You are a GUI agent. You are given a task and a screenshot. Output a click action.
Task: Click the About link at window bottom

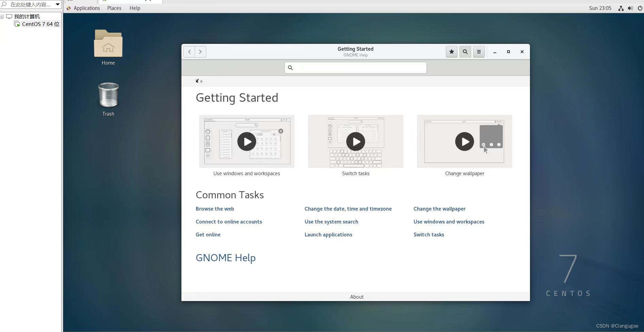pos(357,297)
